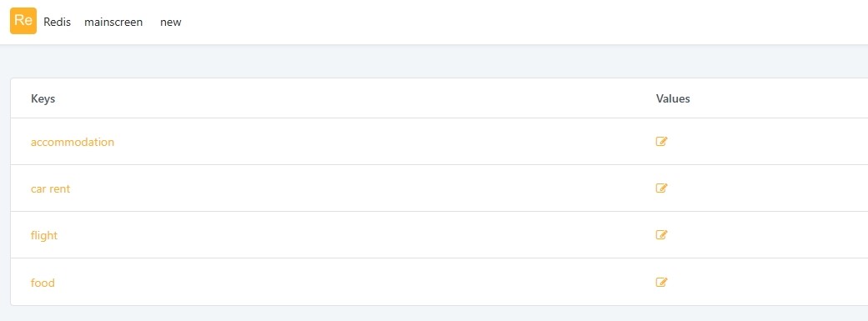Open the accommodation key link
Image resolution: width=868 pixels, height=321 pixels.
[73, 142]
